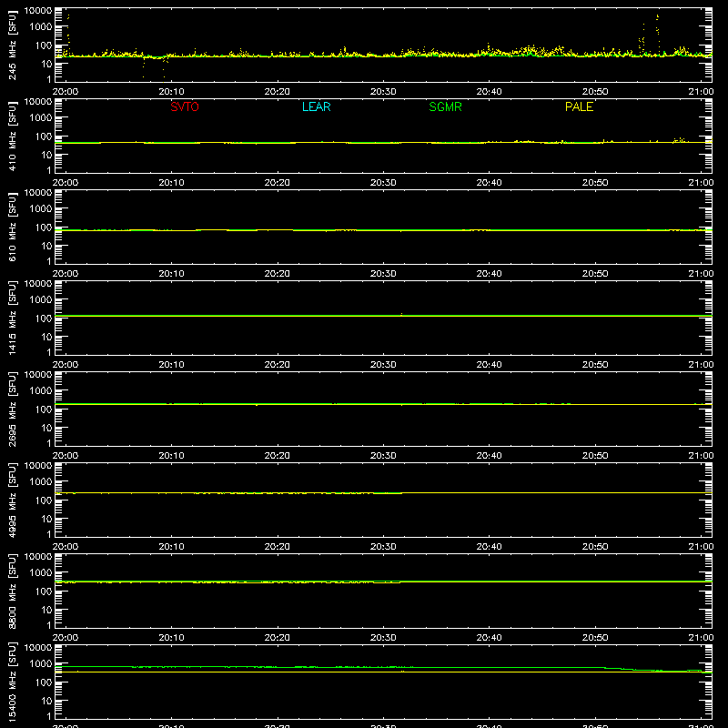Select the 1415 MHz [SFU] axis title
Viewport: 728px width, 728px height.
coord(12,318)
